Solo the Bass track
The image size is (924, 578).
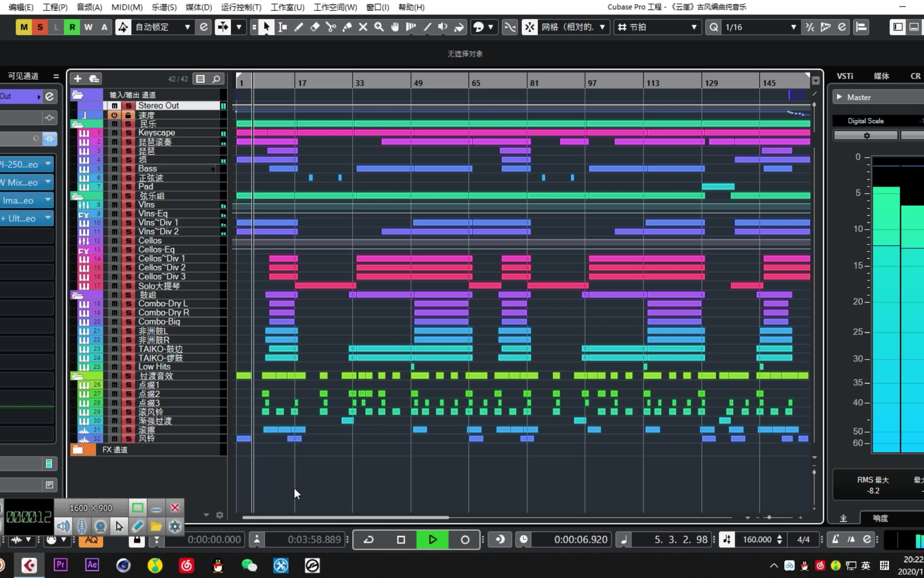[x=129, y=169]
